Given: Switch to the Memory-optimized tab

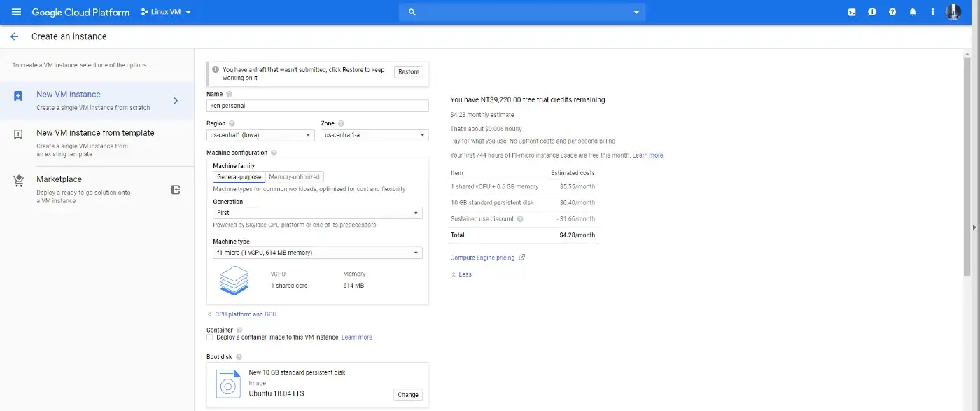Looking at the screenshot, I should pos(294,177).
